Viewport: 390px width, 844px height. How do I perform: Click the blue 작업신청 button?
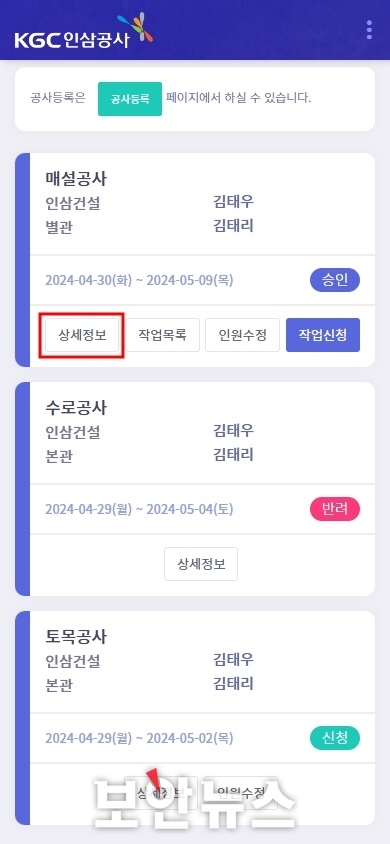click(323, 335)
